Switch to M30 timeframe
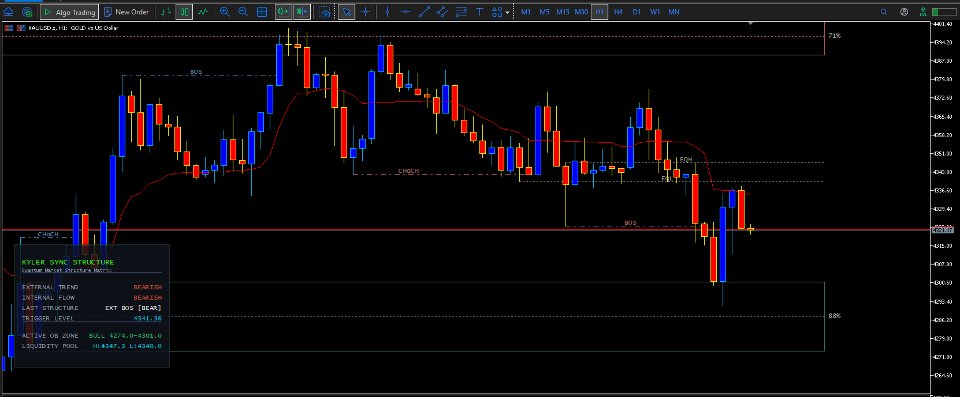This screenshot has height=397, width=960. pyautogui.click(x=582, y=12)
